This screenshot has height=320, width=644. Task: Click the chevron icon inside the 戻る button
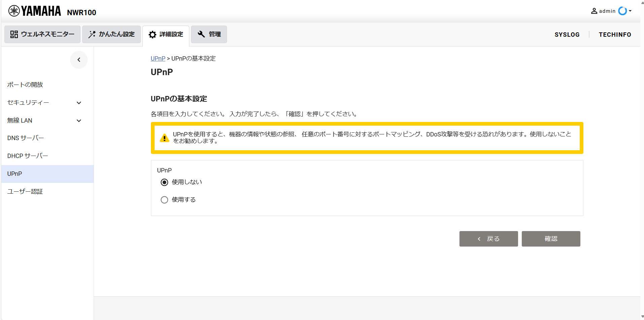(x=479, y=239)
